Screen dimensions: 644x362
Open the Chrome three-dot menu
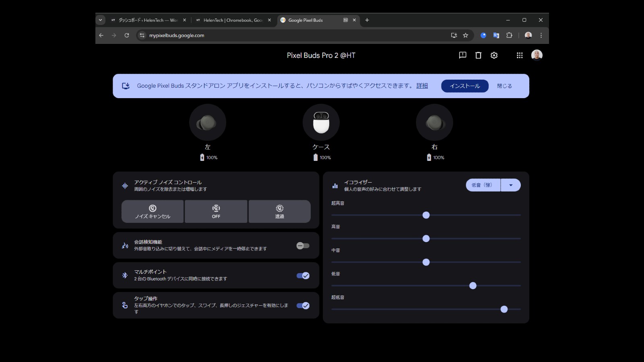pyautogui.click(x=541, y=35)
